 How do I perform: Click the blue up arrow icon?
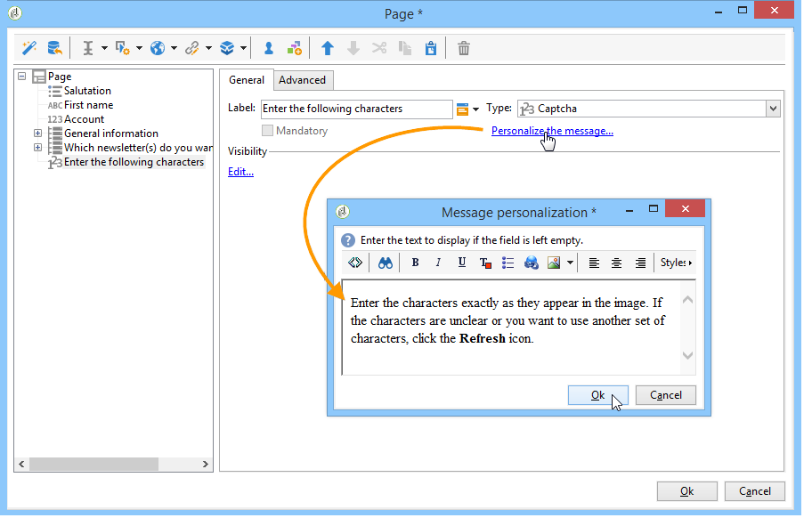[328, 48]
